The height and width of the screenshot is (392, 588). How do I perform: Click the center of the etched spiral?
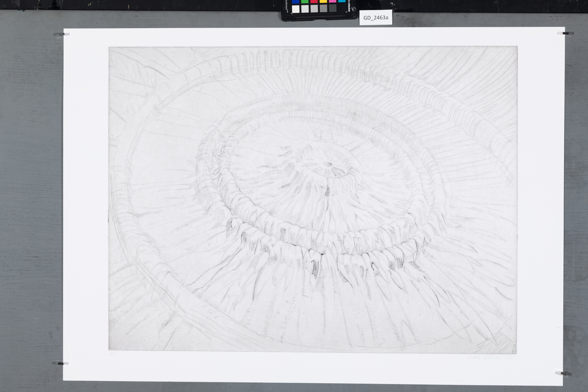327,164
